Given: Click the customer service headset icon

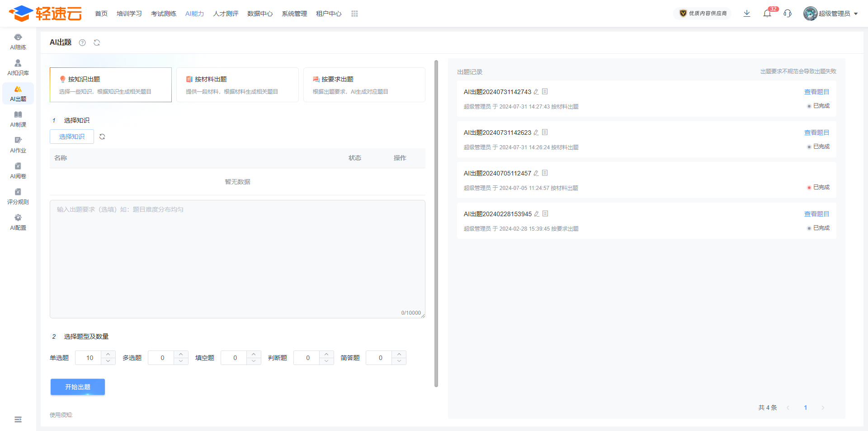Looking at the screenshot, I should click(x=788, y=14).
